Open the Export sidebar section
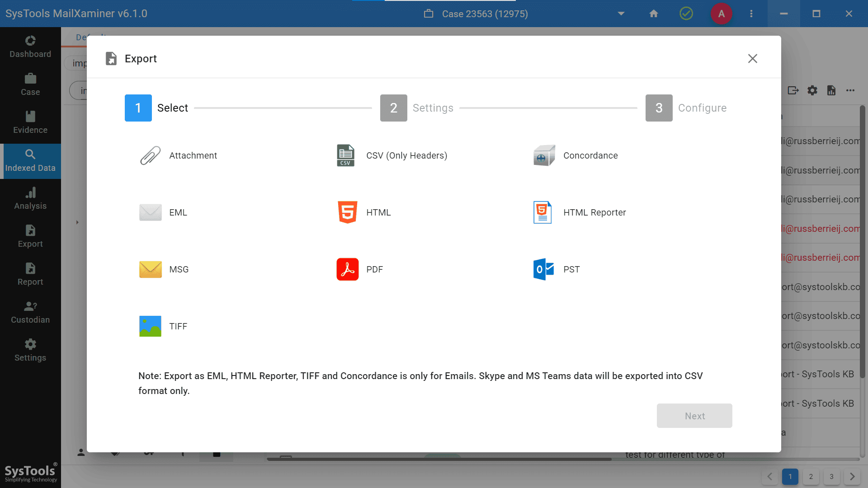 [x=30, y=237]
